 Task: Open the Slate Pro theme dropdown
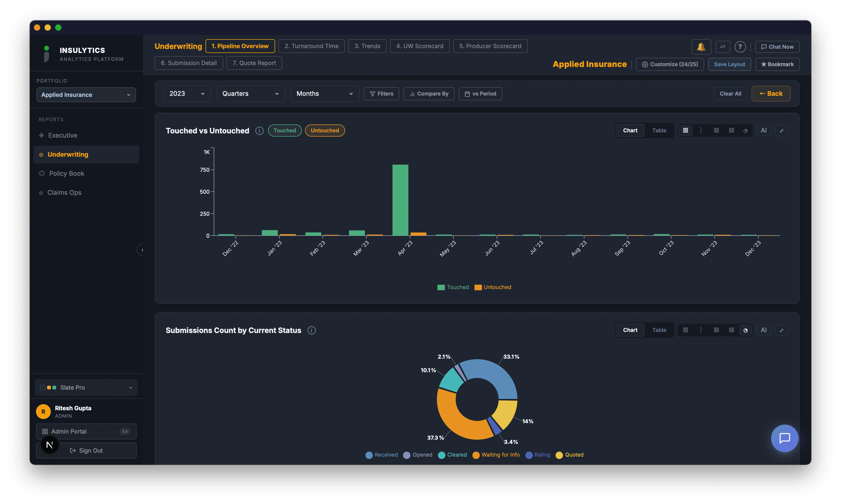(x=86, y=388)
